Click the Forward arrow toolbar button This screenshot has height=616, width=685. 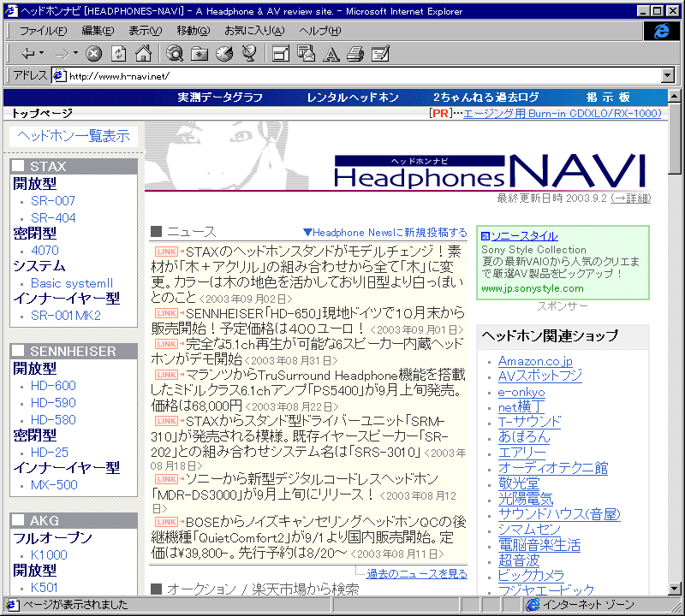pyautogui.click(x=62, y=54)
